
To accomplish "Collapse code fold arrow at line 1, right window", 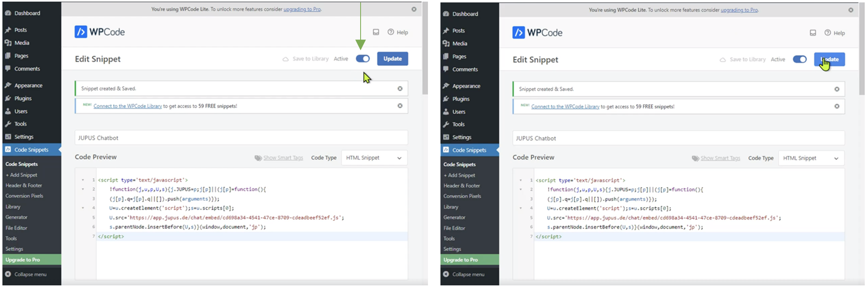I will tap(521, 181).
